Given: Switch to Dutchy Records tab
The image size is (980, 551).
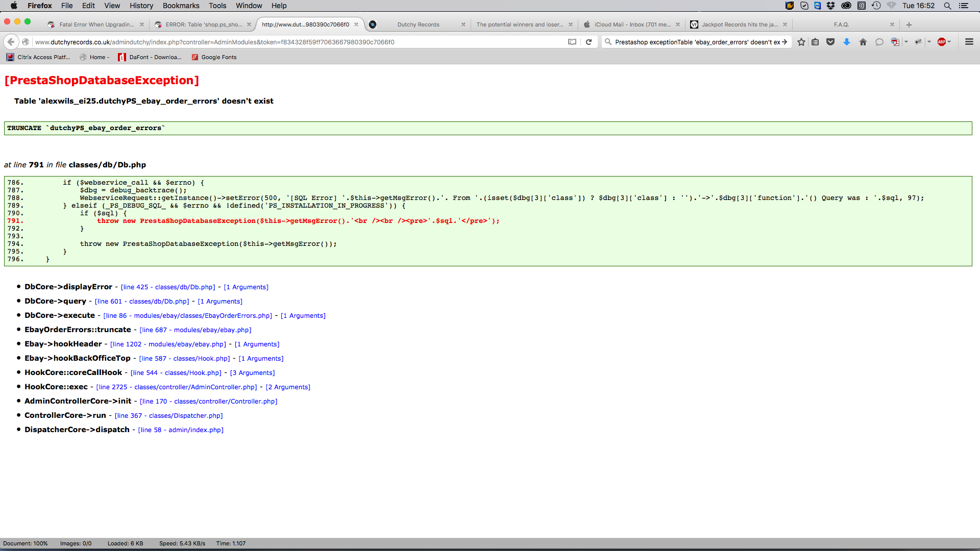Looking at the screenshot, I should pyautogui.click(x=418, y=24).
